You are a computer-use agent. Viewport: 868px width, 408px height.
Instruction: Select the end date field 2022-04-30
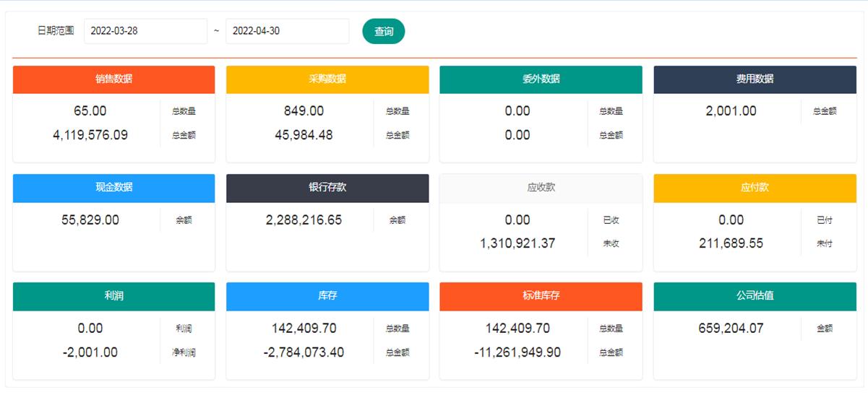pos(288,31)
